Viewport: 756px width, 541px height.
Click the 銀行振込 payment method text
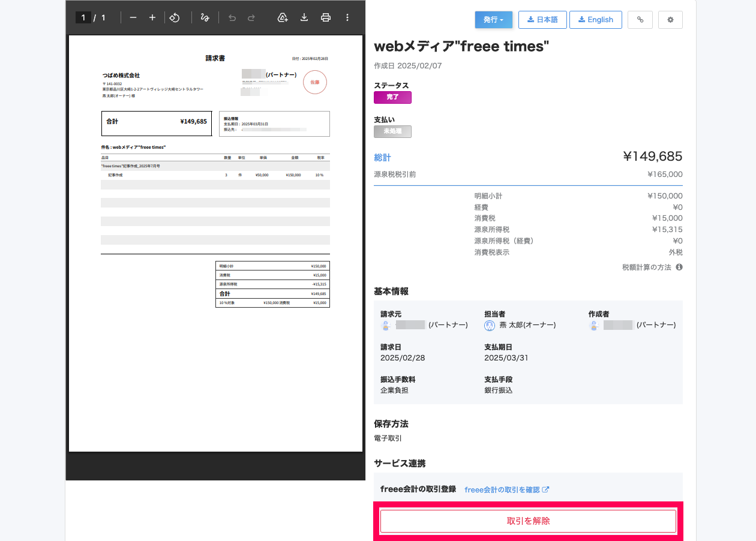(x=499, y=390)
